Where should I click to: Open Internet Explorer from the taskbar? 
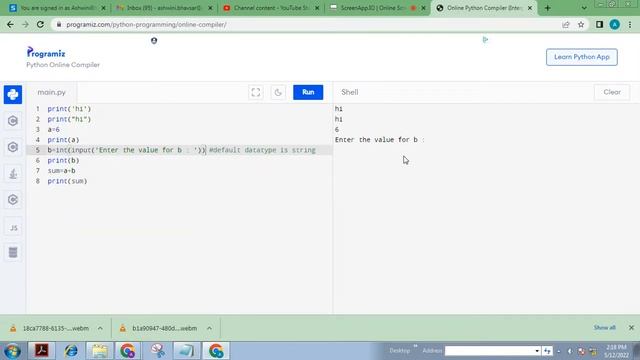point(71,351)
